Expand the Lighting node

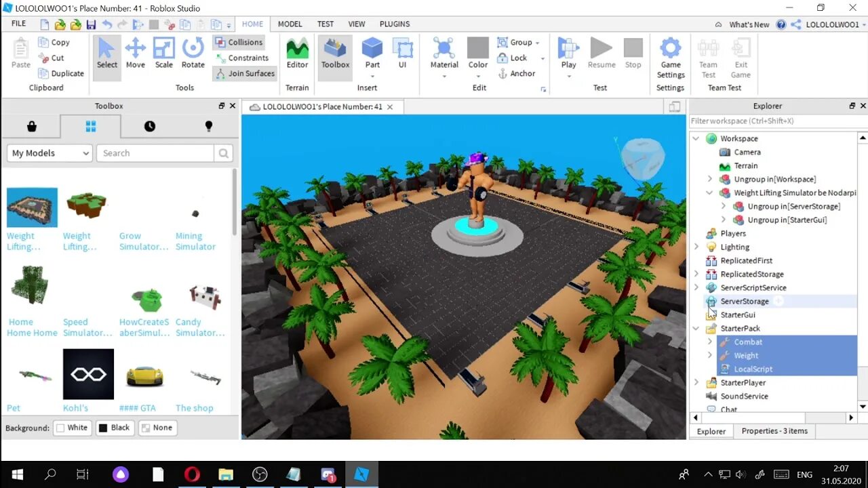(x=696, y=247)
